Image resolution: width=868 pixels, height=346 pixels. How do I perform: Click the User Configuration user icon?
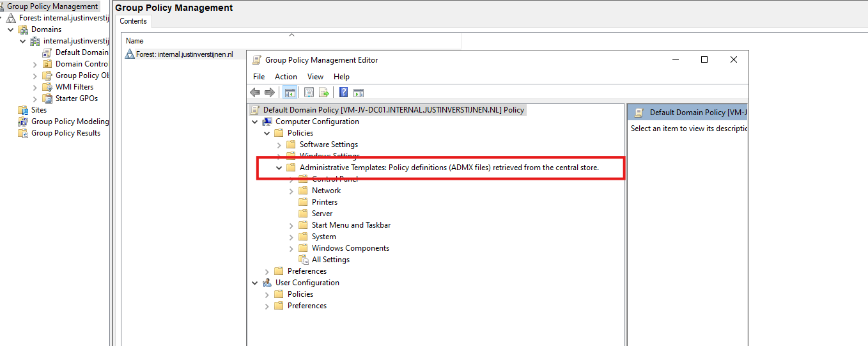[x=267, y=283]
